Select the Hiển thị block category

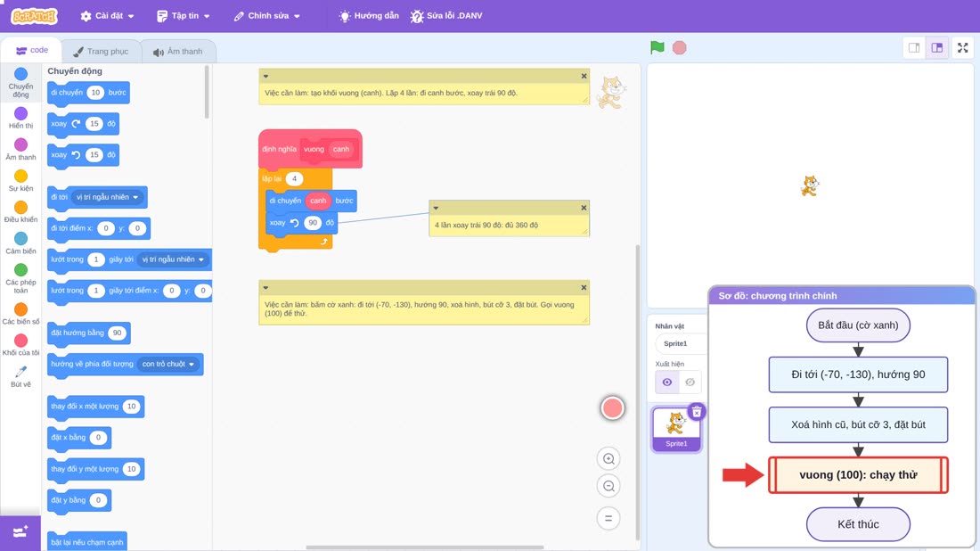click(x=20, y=119)
